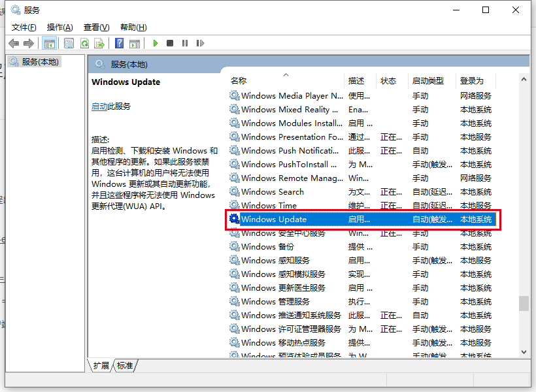Click the 启动 link to start service
The width and height of the screenshot is (536, 392).
(x=99, y=106)
